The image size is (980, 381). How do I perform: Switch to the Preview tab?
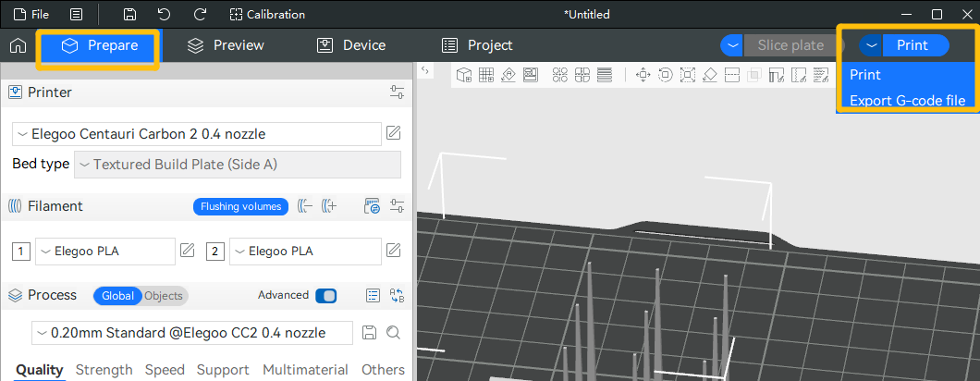(226, 45)
